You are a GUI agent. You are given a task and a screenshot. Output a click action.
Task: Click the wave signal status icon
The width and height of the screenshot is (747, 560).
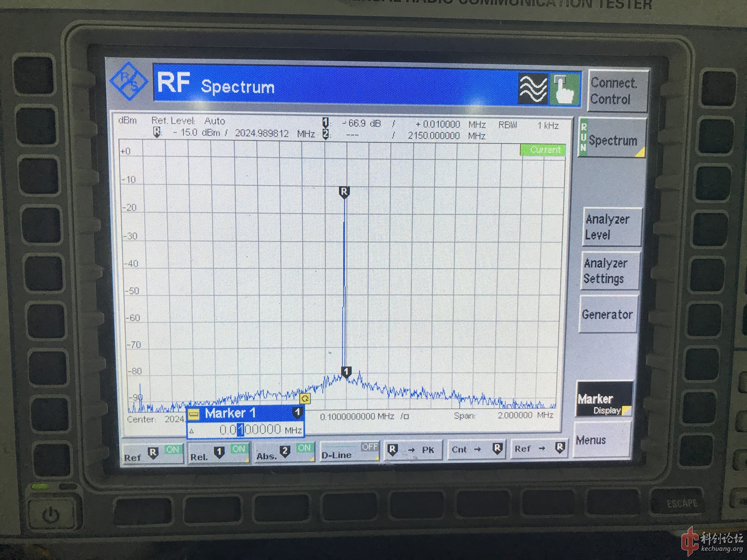[x=532, y=89]
